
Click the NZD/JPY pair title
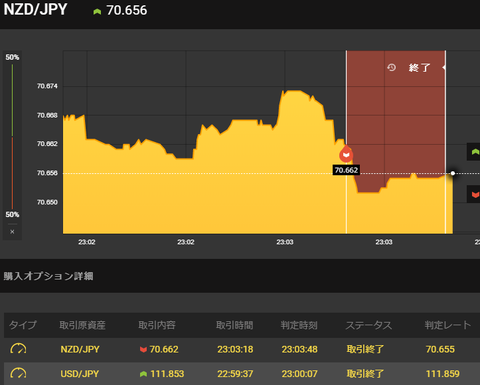[x=35, y=9]
